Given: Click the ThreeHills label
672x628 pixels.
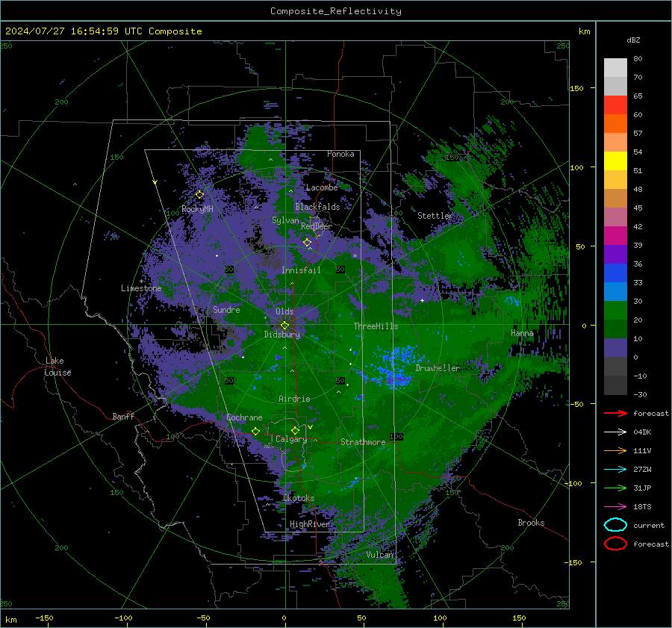Looking at the screenshot, I should coord(376,326).
